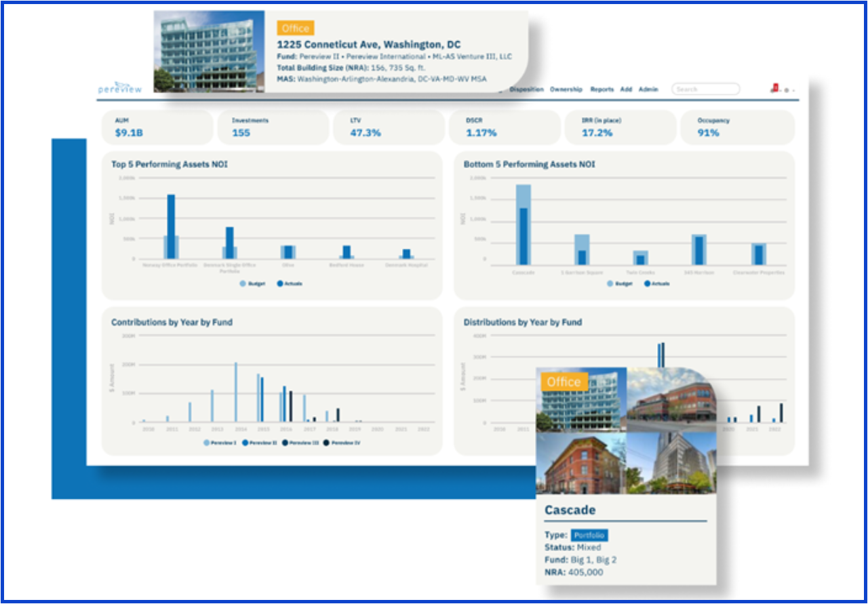Image resolution: width=868 pixels, height=604 pixels.
Task: Select the Investments 155 card
Action: (x=273, y=127)
